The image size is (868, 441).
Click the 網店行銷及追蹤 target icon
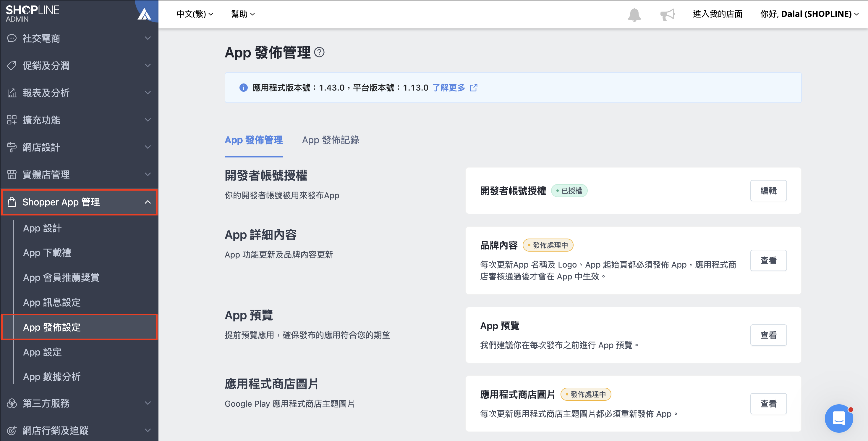[12, 430]
